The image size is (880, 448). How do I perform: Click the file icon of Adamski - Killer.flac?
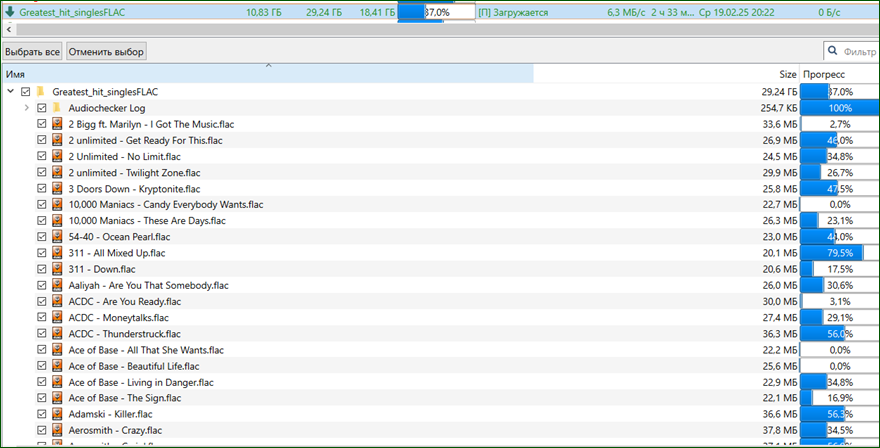click(57, 414)
